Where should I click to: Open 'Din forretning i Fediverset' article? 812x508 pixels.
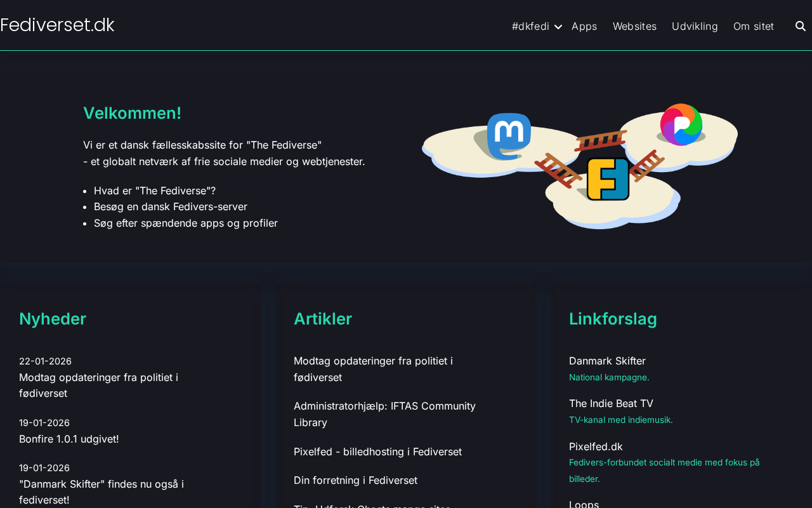click(355, 480)
